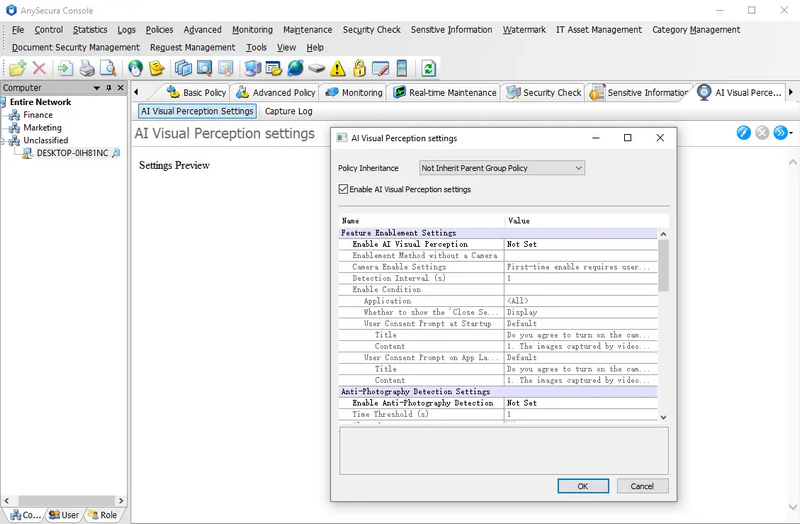800x524 pixels.
Task: Confirm dialog with OK button
Action: 583,486
